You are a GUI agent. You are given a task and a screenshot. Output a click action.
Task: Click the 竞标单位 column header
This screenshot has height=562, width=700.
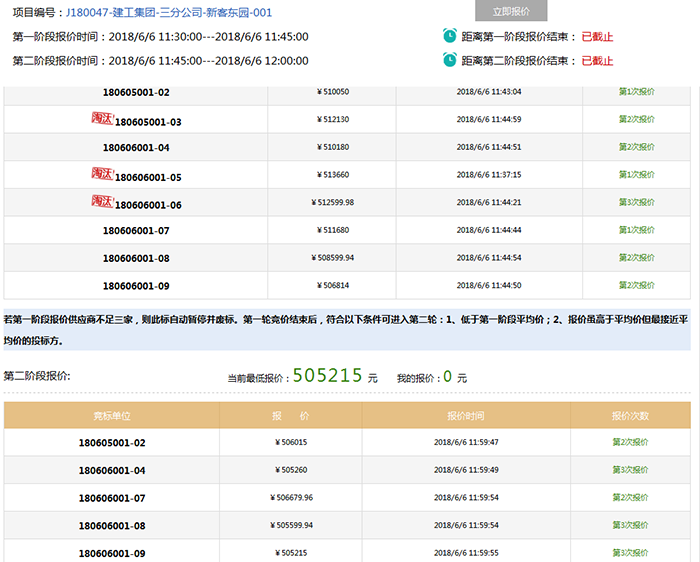click(x=112, y=416)
